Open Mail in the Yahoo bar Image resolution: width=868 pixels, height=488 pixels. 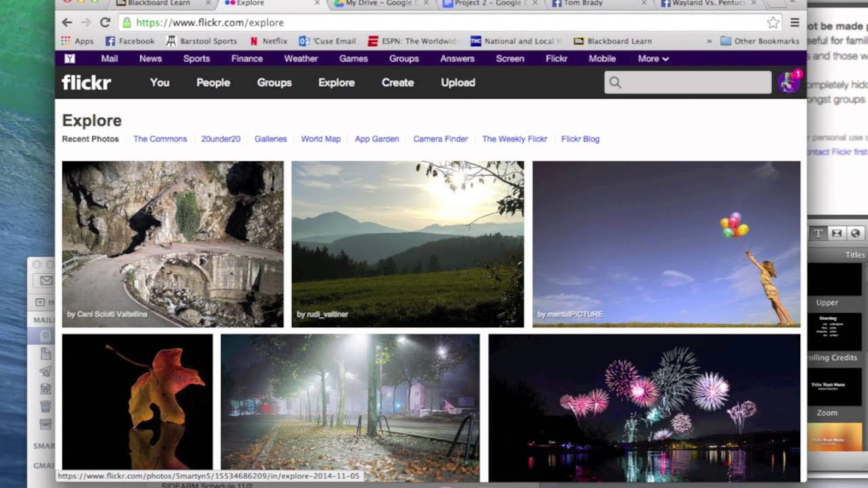point(109,59)
